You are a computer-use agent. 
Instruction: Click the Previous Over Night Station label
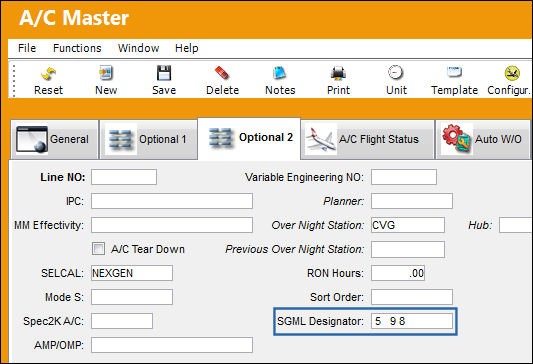(294, 249)
